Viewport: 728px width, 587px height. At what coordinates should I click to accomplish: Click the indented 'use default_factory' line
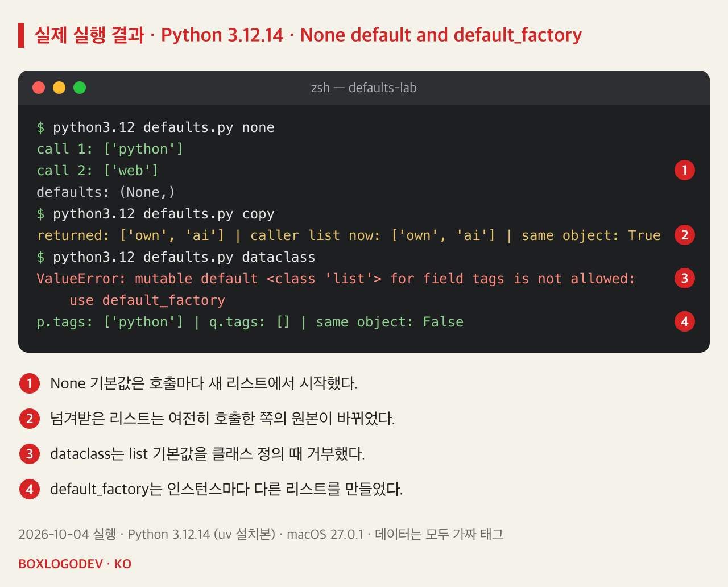(147, 300)
